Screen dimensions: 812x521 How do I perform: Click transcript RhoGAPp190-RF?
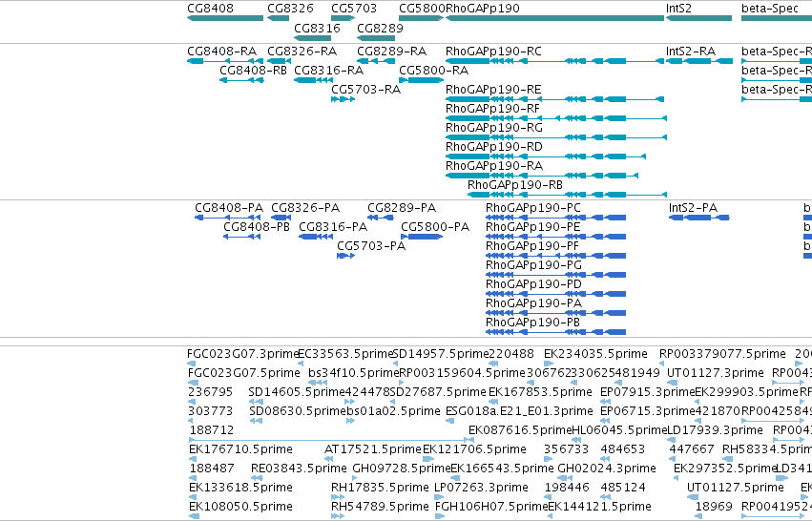pos(556,118)
